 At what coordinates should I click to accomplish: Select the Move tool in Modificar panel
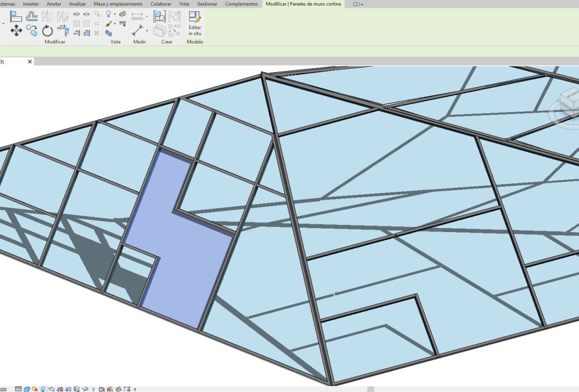[16, 30]
